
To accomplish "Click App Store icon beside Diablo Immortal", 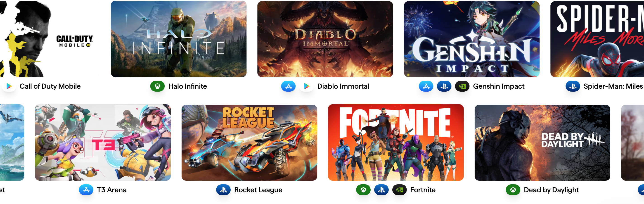I will coord(288,86).
